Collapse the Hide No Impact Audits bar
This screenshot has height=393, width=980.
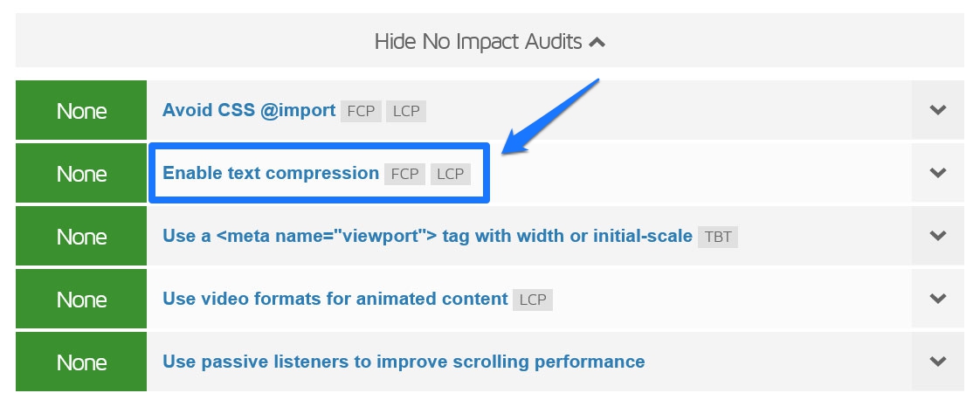[489, 41]
